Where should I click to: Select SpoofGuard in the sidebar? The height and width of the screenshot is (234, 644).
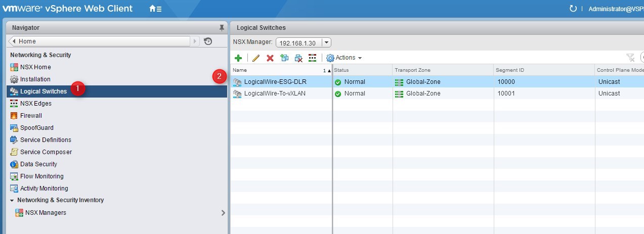[36, 128]
